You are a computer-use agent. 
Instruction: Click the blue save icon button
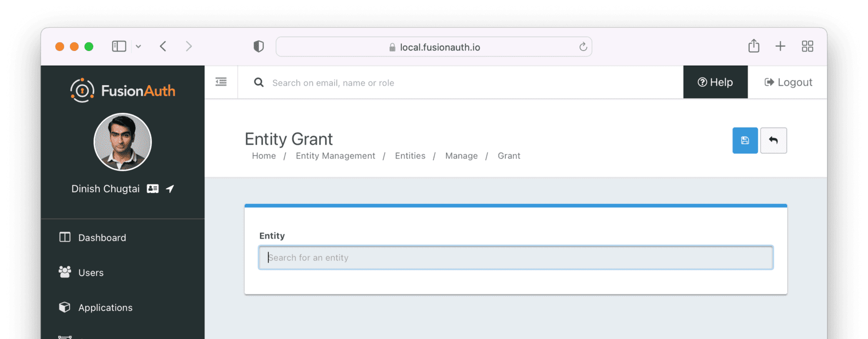pos(745,140)
